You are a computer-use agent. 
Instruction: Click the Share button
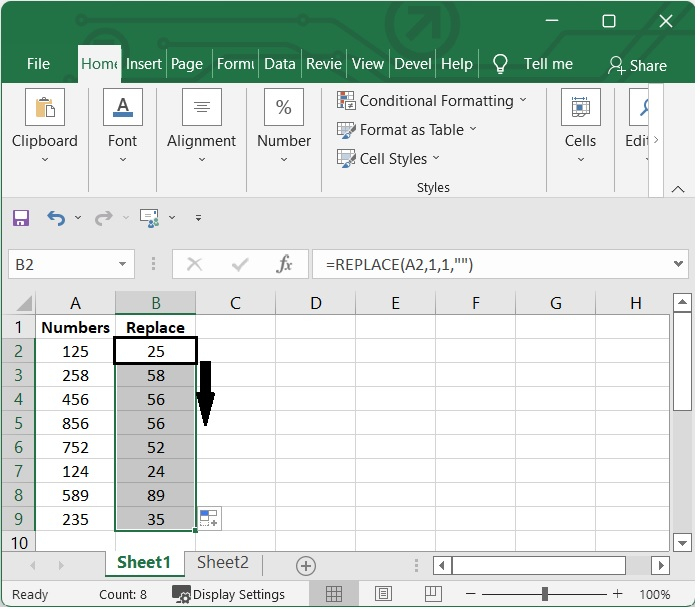click(638, 66)
